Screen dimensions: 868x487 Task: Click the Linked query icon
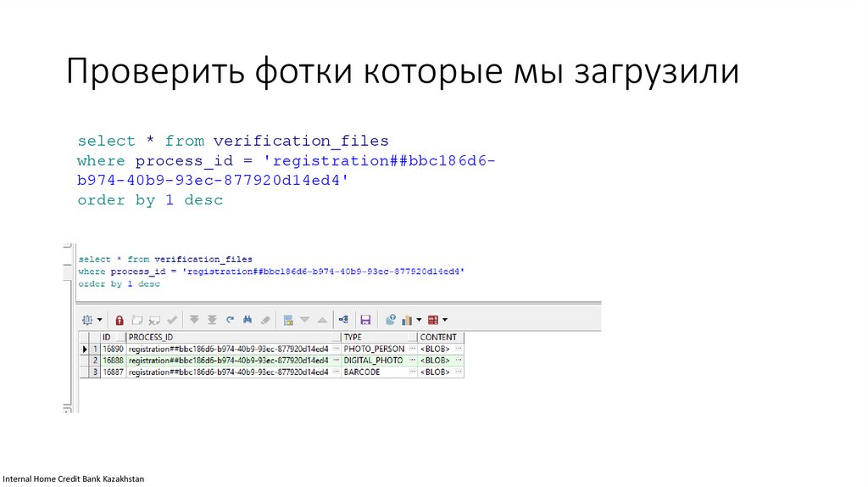click(343, 320)
